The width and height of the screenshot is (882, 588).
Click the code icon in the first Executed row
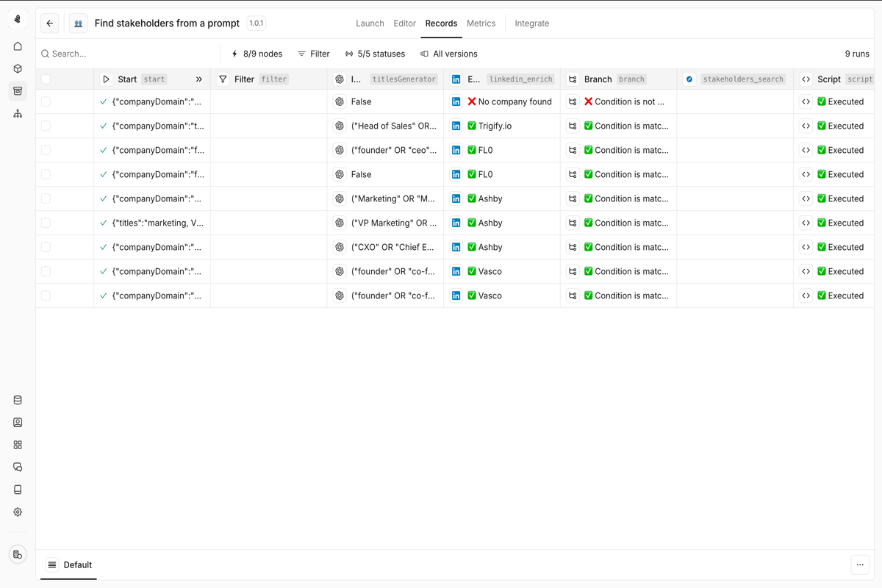pos(806,101)
